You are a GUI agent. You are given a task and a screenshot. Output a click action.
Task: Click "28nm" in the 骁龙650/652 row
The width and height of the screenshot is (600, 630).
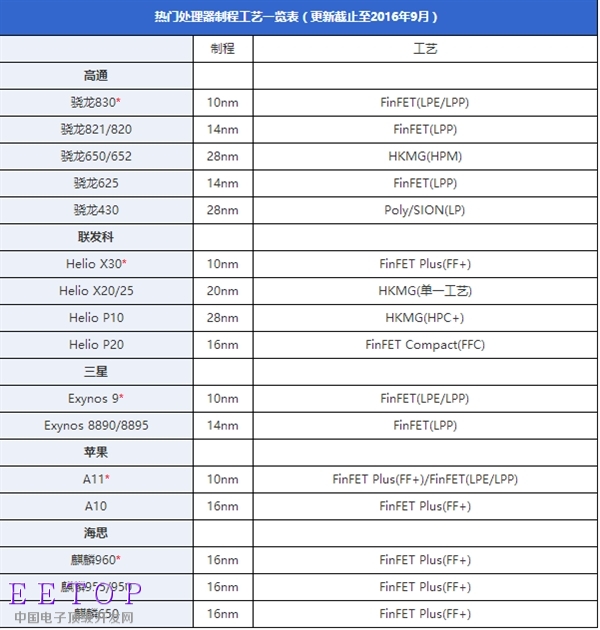point(223,156)
